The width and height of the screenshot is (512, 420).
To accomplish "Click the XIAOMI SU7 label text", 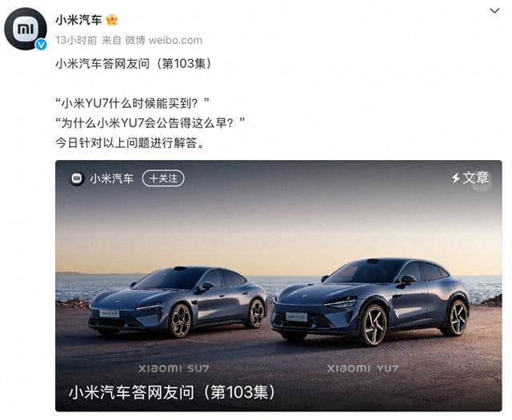I will pos(174,369).
